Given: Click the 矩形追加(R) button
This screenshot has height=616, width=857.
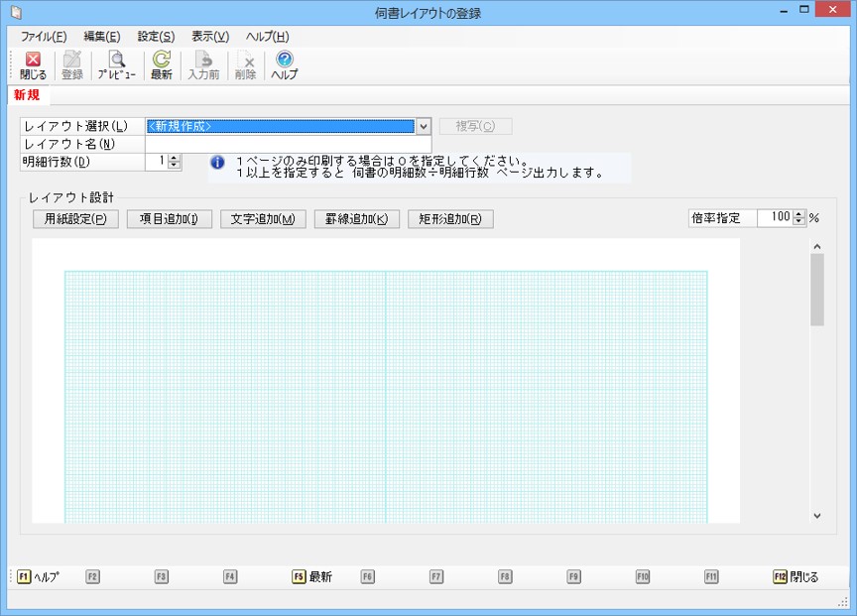Looking at the screenshot, I should (x=450, y=219).
